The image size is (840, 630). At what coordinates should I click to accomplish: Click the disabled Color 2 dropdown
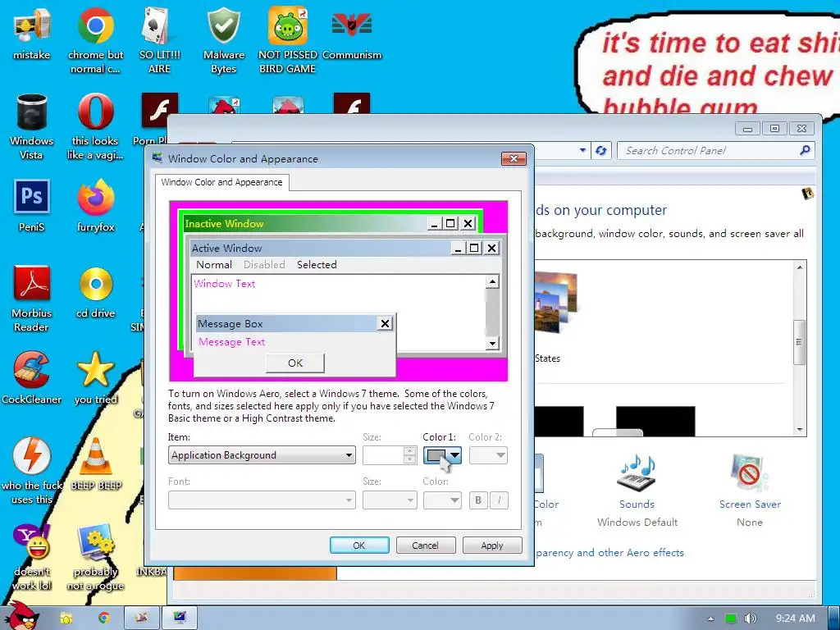488,454
